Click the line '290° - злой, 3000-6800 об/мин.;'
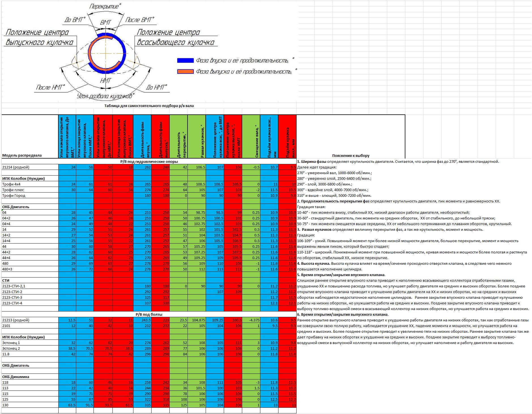 [x=325, y=184]
